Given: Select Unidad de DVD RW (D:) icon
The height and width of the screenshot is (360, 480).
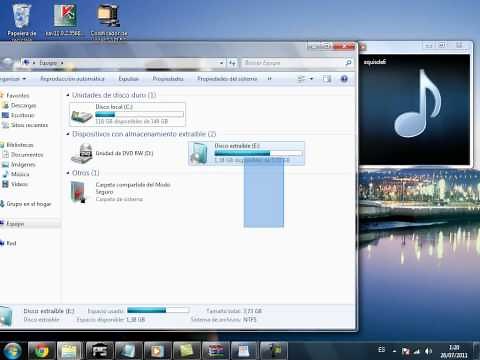Looking at the screenshot, I should pos(82,153).
